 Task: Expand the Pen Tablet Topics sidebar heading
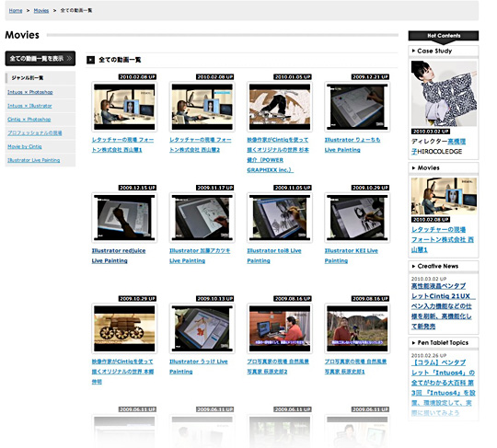pyautogui.click(x=444, y=343)
